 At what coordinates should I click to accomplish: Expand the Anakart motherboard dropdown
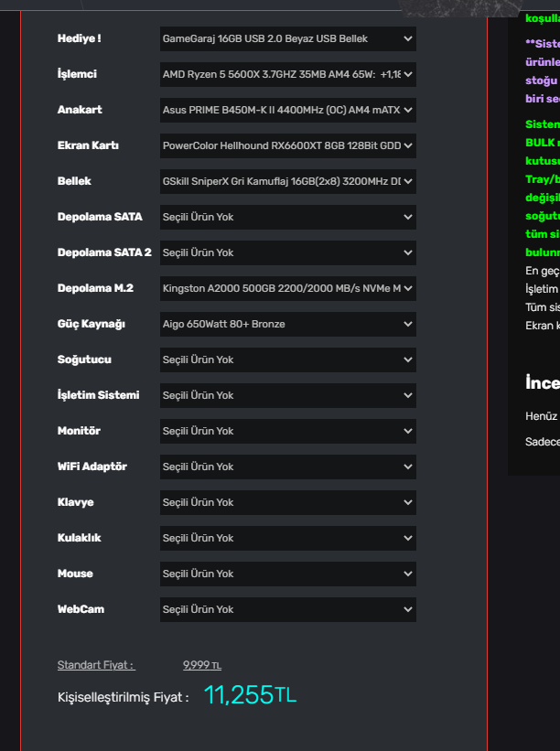tap(288, 110)
